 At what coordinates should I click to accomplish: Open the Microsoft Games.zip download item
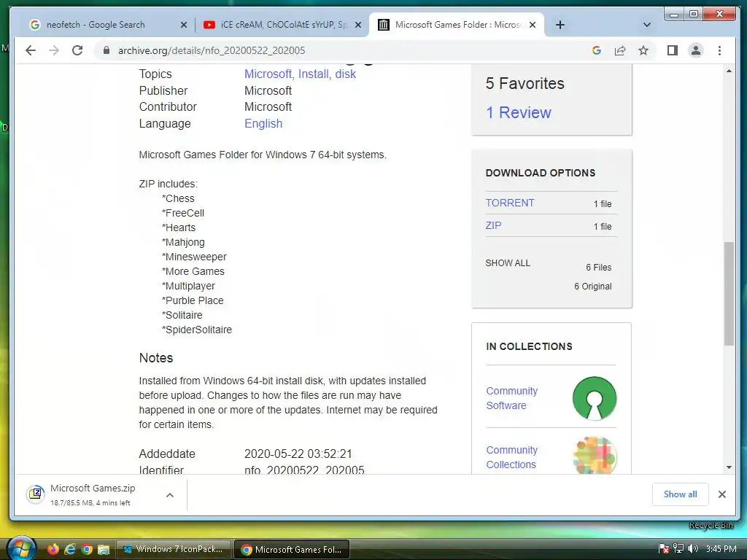(93, 495)
